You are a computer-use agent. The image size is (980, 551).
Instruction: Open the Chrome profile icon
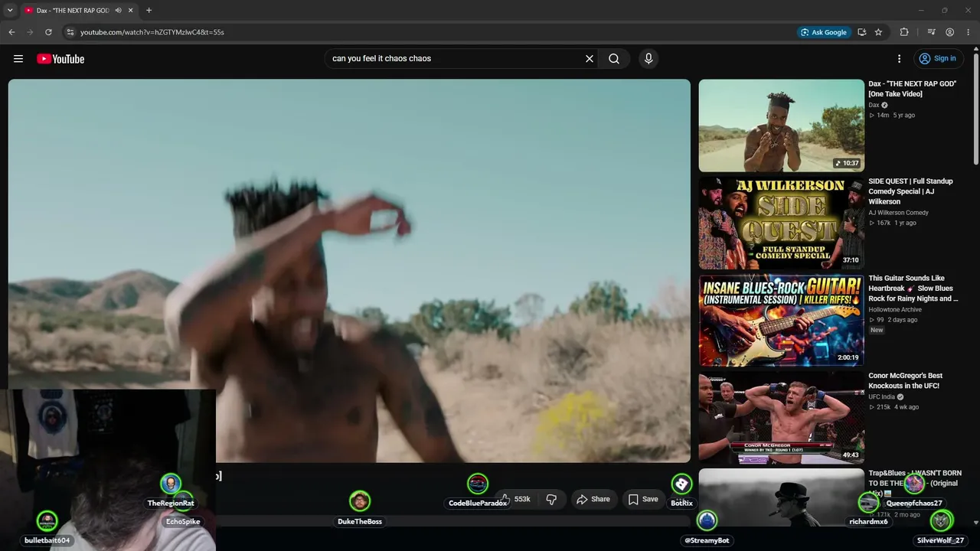coord(949,32)
